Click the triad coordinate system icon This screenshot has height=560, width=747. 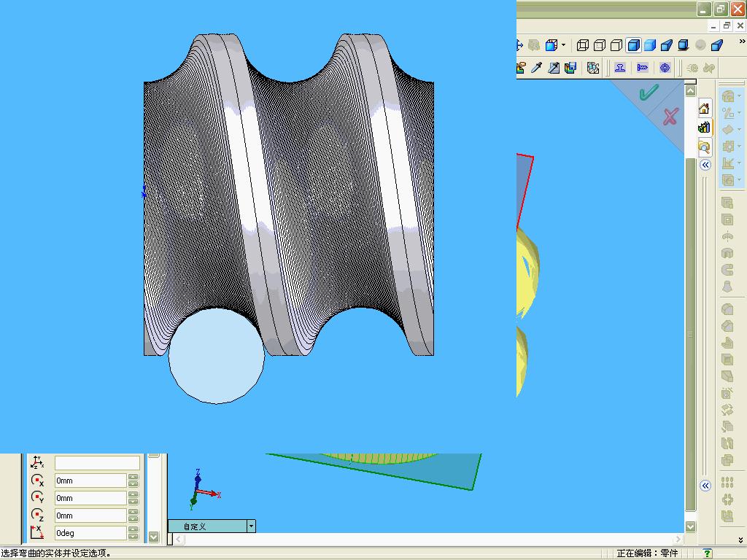point(37,462)
